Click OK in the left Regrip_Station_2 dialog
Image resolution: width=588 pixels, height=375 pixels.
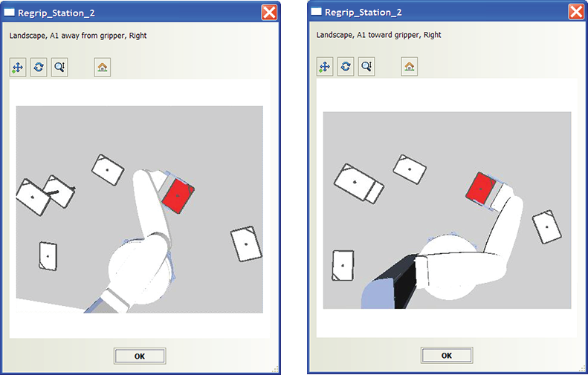[x=140, y=356]
